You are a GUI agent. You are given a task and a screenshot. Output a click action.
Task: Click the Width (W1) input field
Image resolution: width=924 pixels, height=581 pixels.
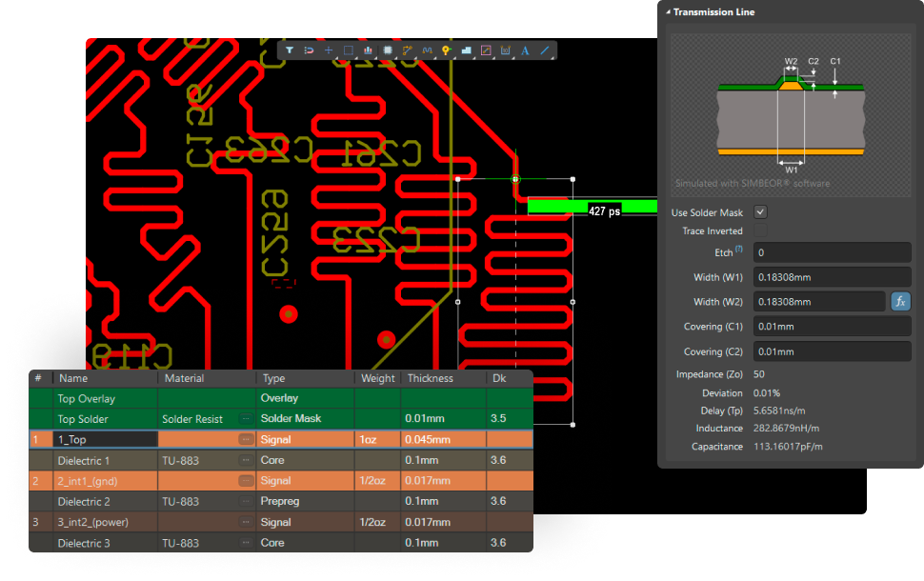[831, 277]
